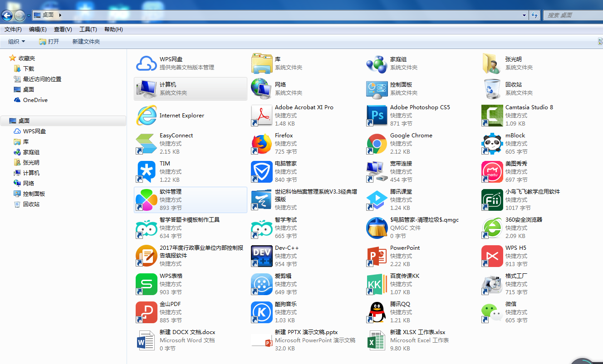Open the 工具(T) menu
Viewport: 603px width, 364px height.
[x=88, y=29]
